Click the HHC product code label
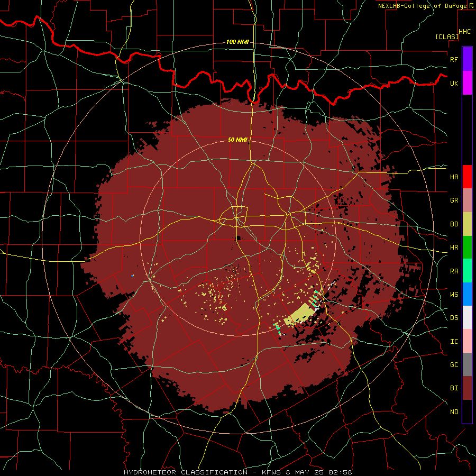 point(465,32)
